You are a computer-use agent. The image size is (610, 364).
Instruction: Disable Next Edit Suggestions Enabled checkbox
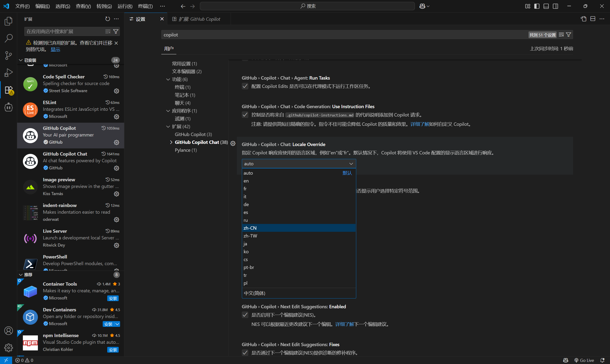[245, 315]
